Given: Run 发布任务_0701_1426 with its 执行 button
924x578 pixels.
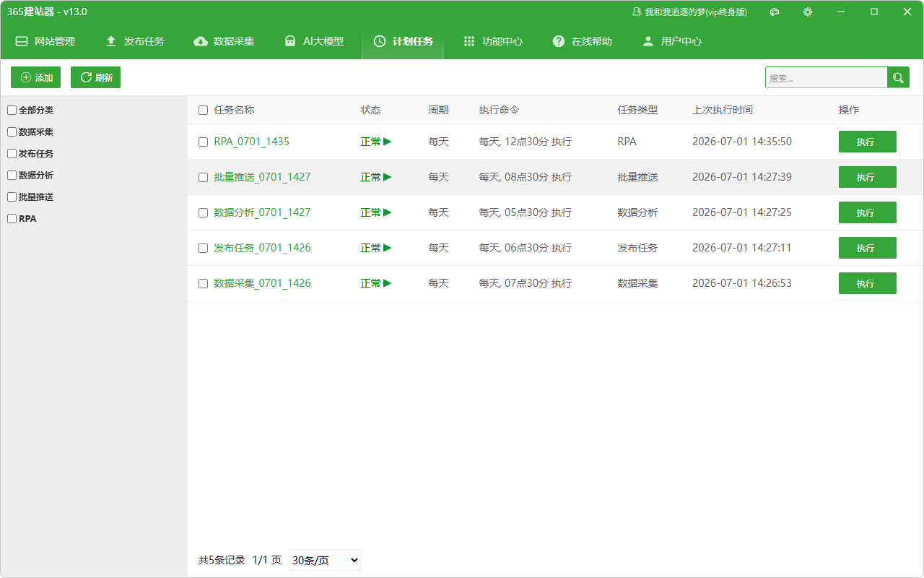Looking at the screenshot, I should [x=867, y=248].
